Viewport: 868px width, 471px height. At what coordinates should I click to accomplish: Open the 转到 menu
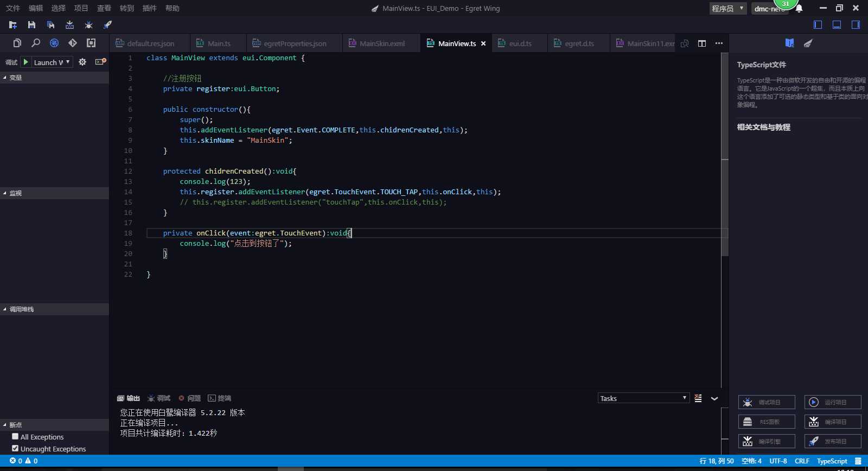tap(127, 8)
